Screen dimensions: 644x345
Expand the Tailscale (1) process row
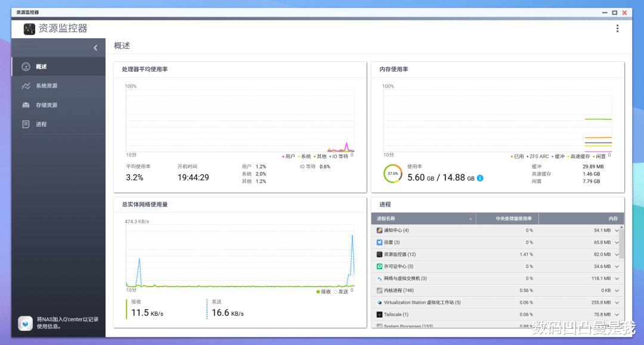(x=617, y=315)
